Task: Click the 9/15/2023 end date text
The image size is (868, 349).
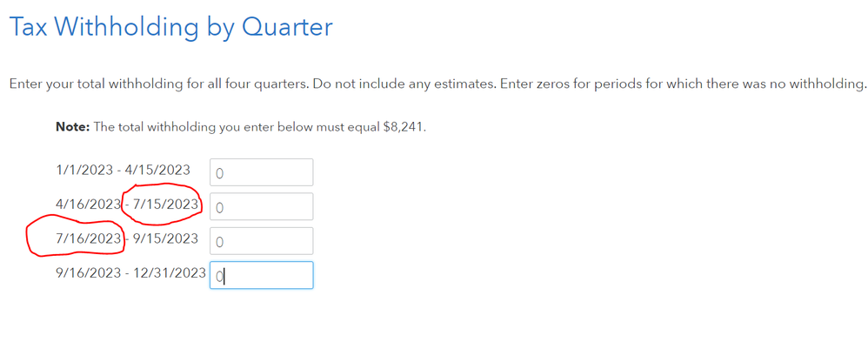Action: pos(165,238)
